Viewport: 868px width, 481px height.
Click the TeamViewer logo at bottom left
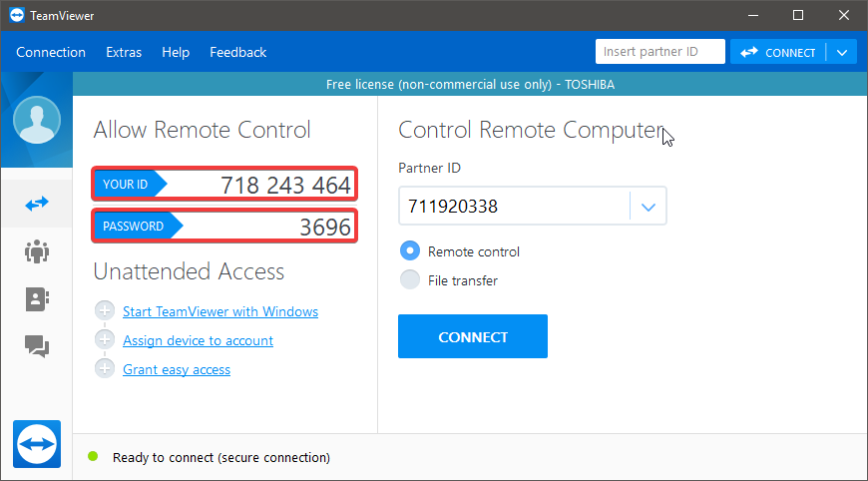click(37, 444)
